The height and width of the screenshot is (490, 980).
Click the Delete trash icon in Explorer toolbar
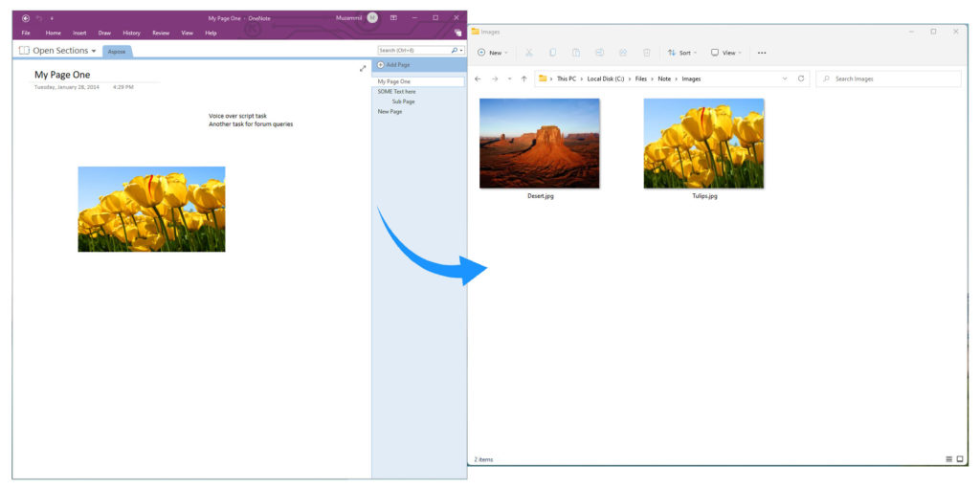coord(647,53)
